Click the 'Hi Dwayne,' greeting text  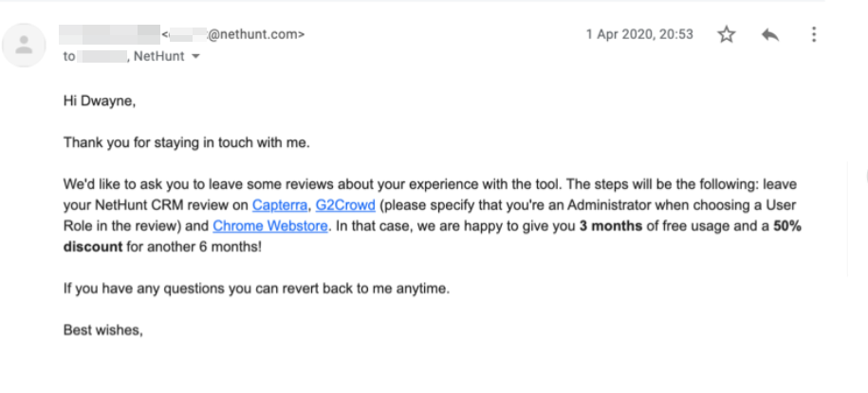pos(100,102)
